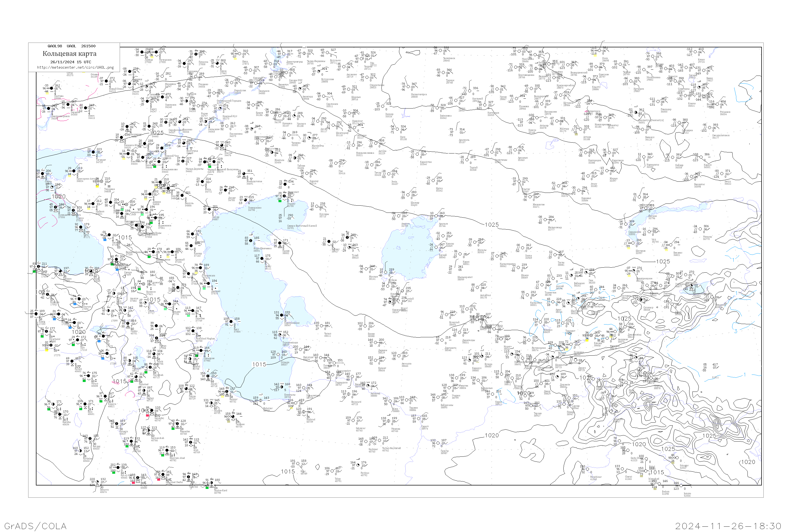Click the station circle above Волгоград label

point(184,144)
